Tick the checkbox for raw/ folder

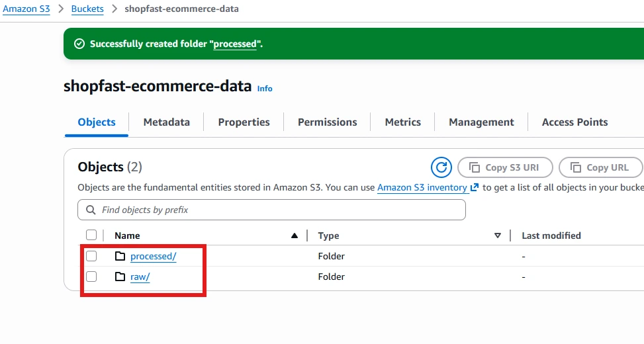(x=91, y=277)
